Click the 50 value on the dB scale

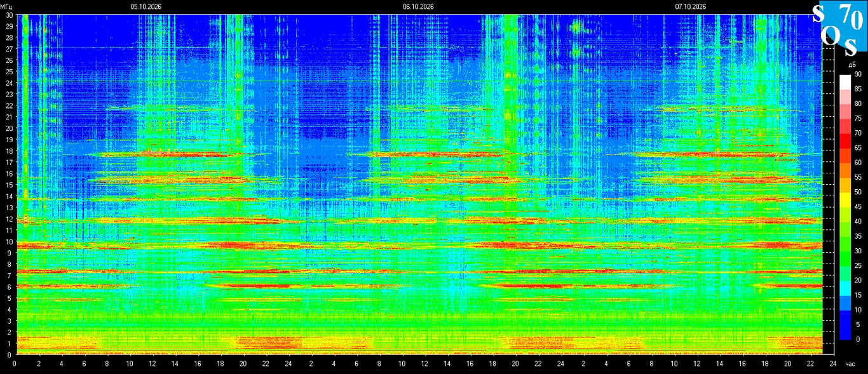click(x=858, y=192)
